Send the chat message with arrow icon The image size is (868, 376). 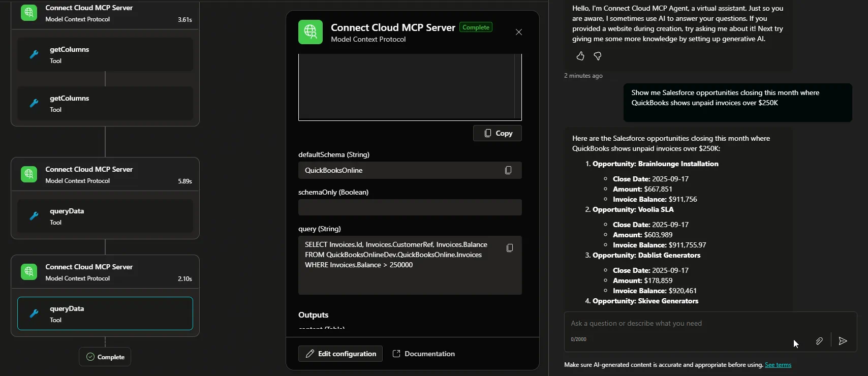(843, 341)
